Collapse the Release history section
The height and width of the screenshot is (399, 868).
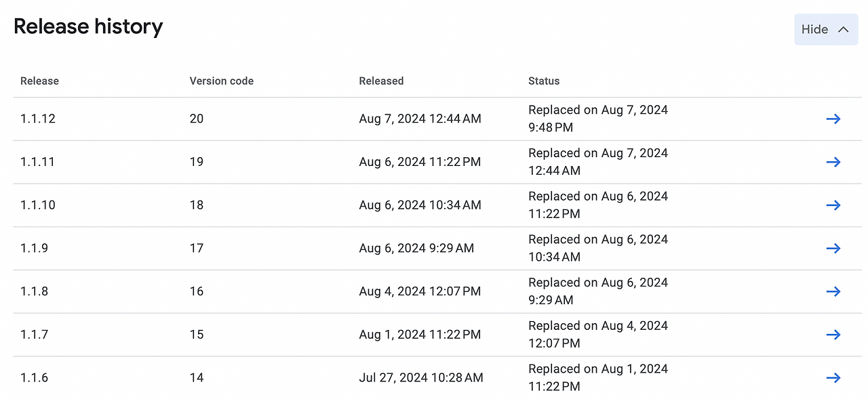(825, 29)
